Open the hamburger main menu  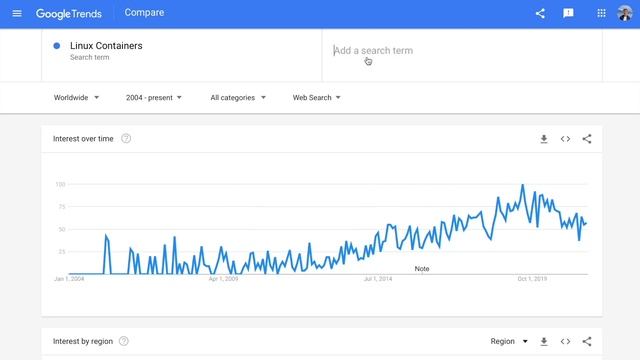[17, 13]
